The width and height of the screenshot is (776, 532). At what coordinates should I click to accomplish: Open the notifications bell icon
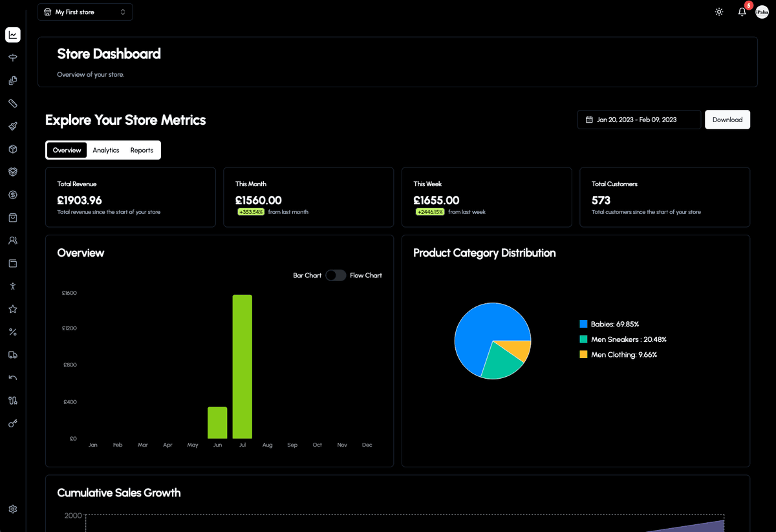point(742,12)
